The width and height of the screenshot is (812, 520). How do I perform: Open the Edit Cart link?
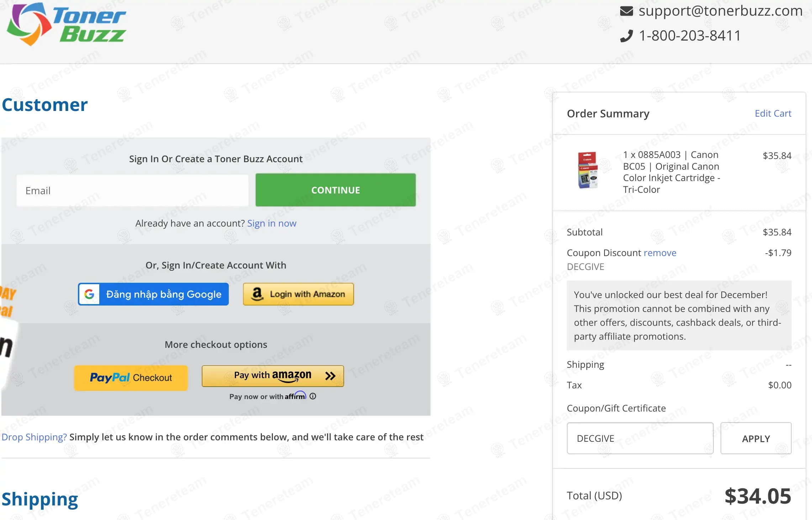click(773, 113)
